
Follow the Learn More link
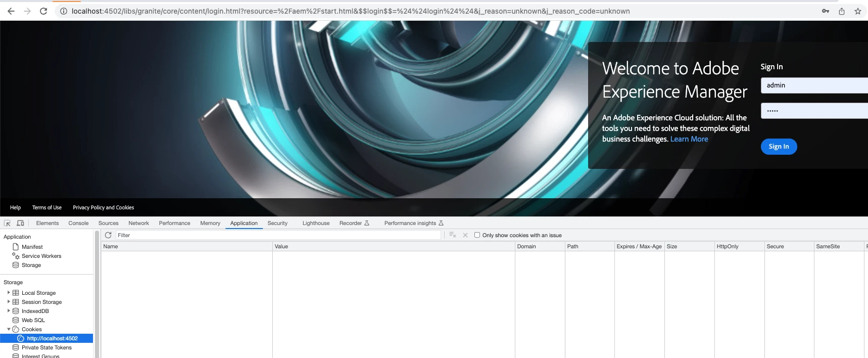[689, 139]
